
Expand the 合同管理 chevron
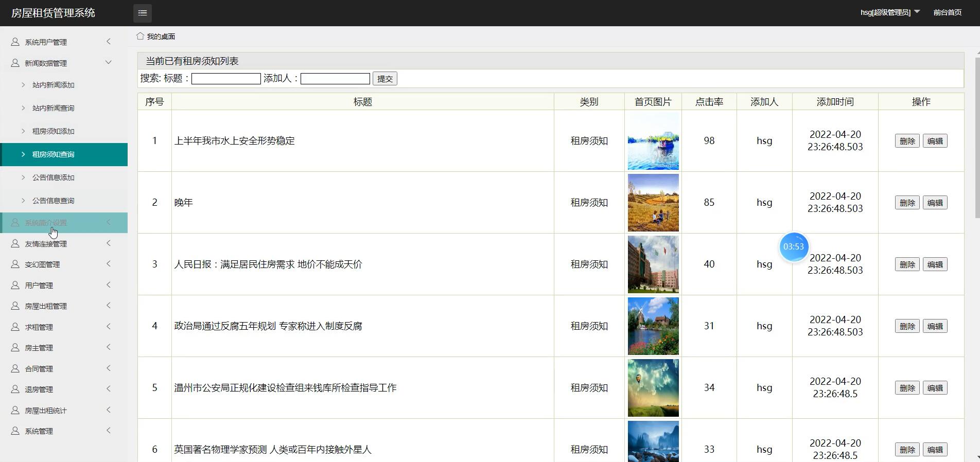(109, 368)
